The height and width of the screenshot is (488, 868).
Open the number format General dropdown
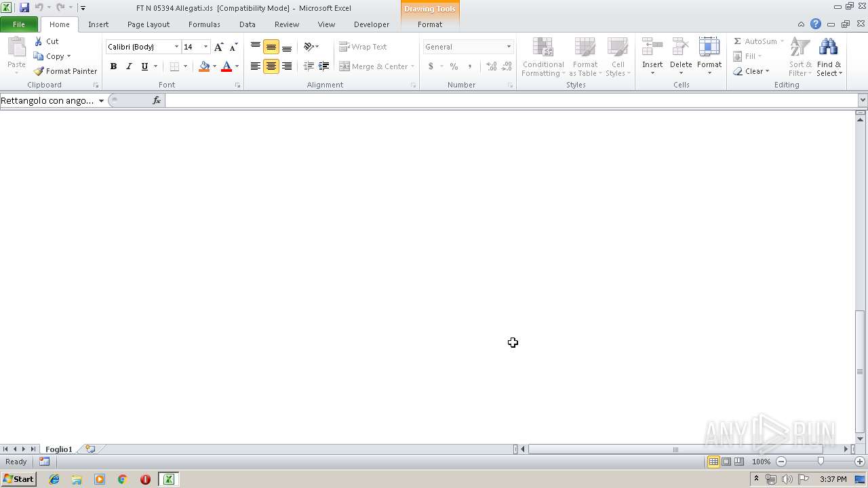point(509,47)
